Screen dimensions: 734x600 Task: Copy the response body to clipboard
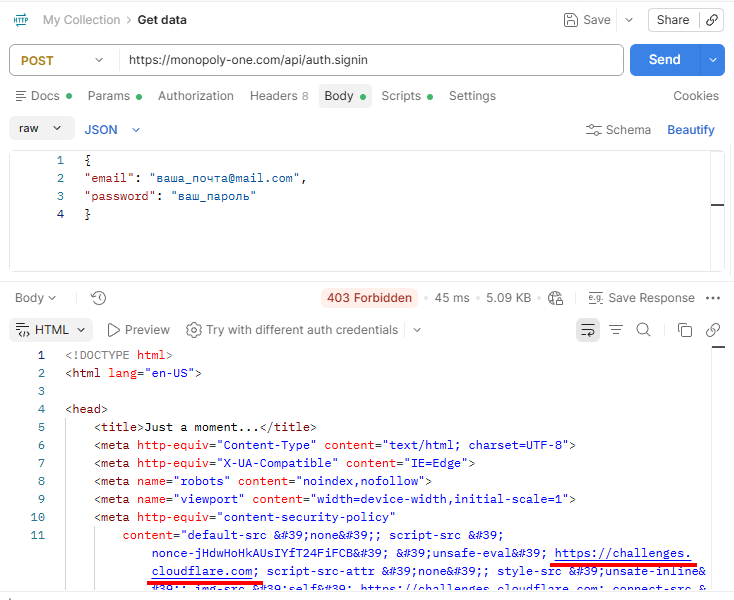coord(685,330)
